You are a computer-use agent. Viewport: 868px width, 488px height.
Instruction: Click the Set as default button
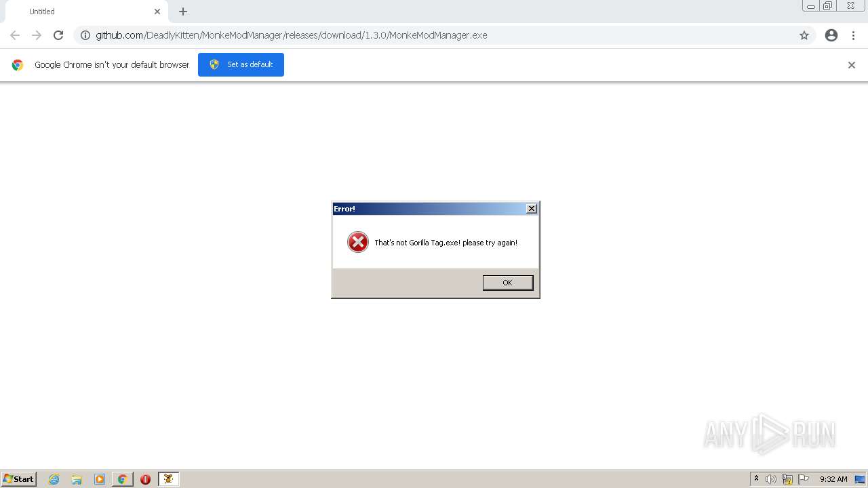(x=241, y=64)
